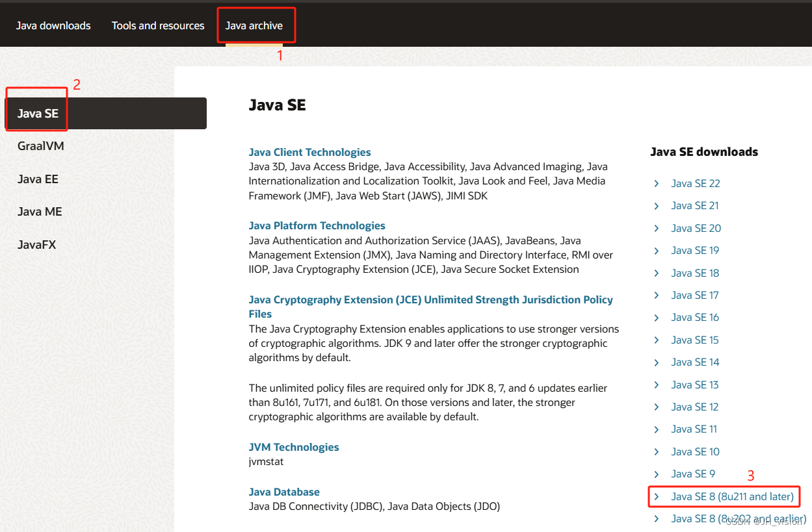Click the chevron beside Java SE 9
The height and width of the screenshot is (532, 812).
pos(657,474)
